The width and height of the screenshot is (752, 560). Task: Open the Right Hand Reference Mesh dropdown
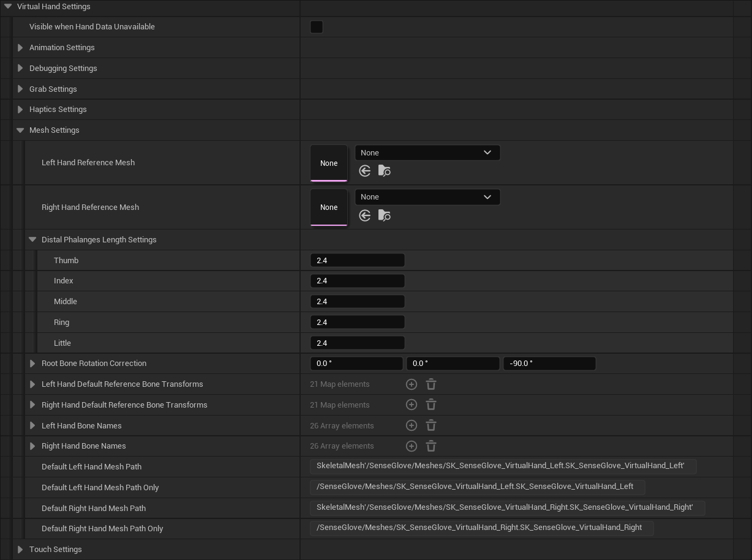pos(427,197)
